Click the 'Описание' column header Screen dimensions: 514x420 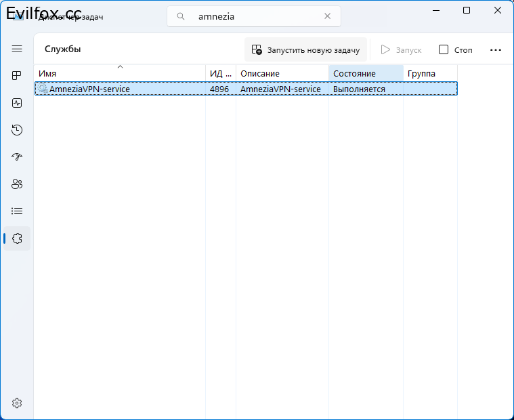click(282, 73)
